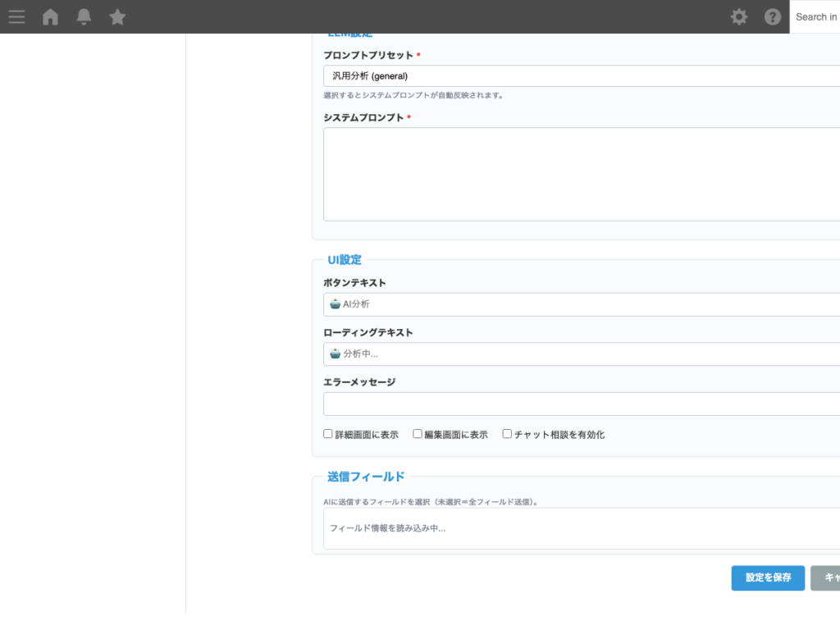Open settings via the gear icon
Screen dimensions: 840x630
739,16
